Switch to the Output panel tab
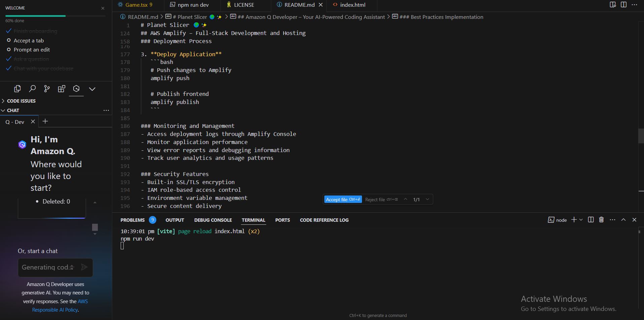Viewport: 644px width, 320px height. click(x=175, y=220)
